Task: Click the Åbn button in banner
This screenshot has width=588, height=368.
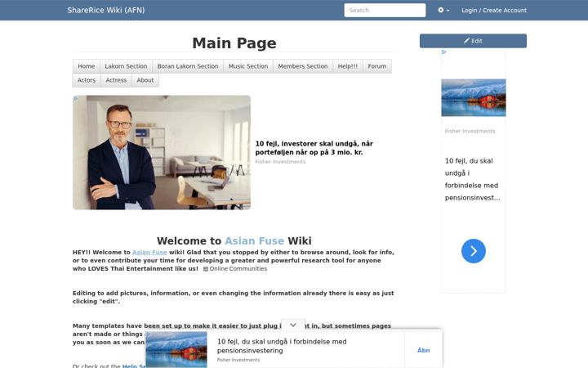Action: point(423,350)
